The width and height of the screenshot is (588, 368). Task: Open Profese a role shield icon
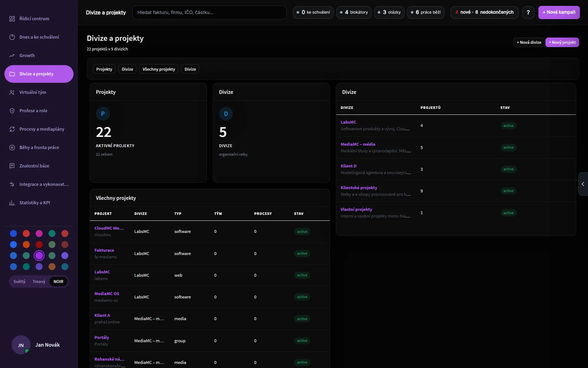point(12,111)
